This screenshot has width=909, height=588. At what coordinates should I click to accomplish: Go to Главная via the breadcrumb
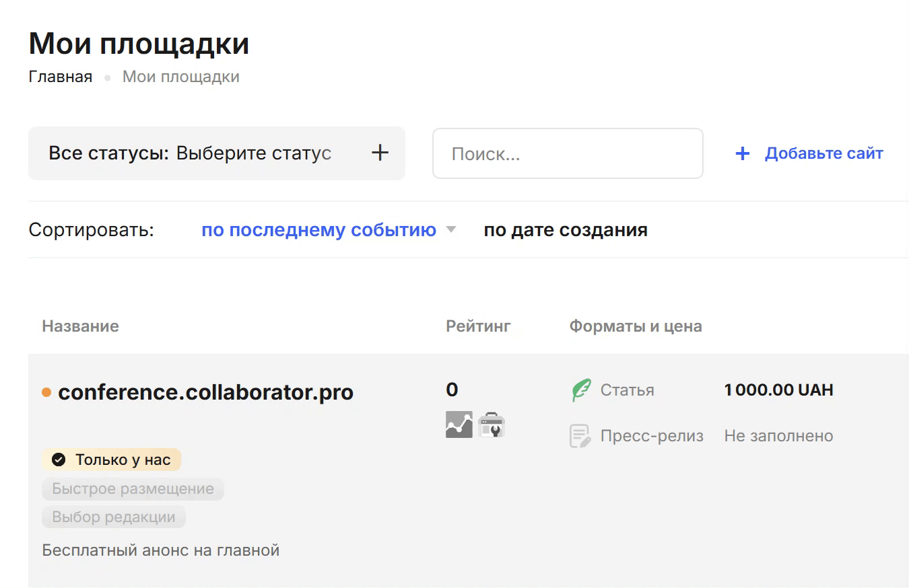point(60,76)
